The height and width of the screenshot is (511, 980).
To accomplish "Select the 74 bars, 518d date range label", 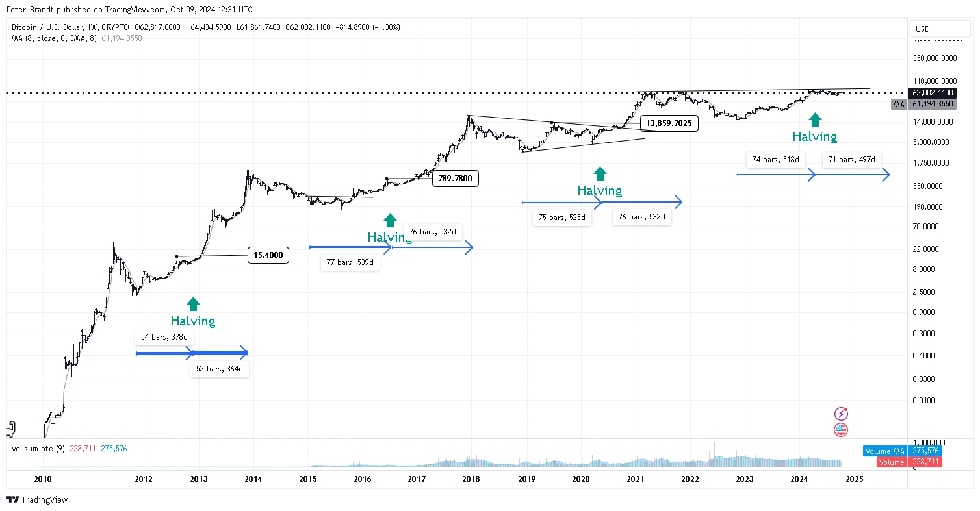I will [777, 160].
